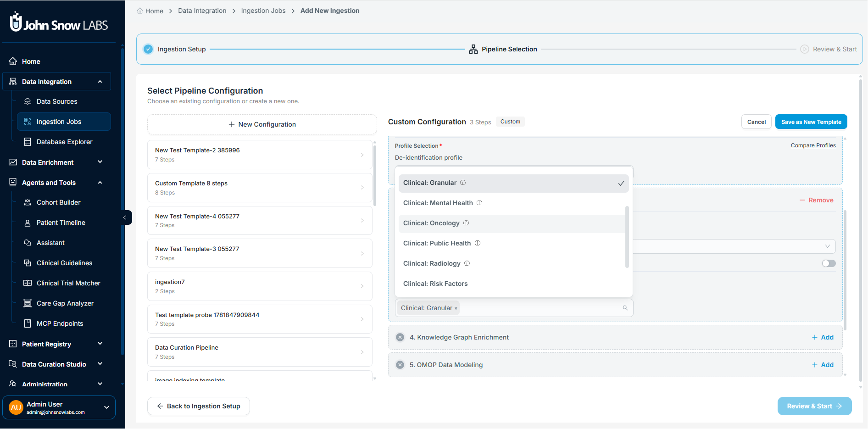Image resolution: width=868 pixels, height=429 pixels.
Task: Click info icon next to Clinical: Public Health
Action: pos(478,243)
